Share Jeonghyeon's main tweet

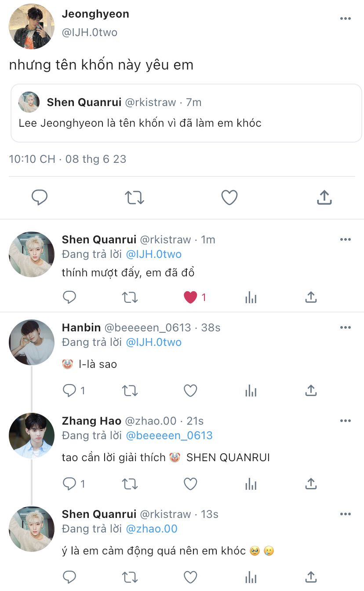click(x=324, y=198)
